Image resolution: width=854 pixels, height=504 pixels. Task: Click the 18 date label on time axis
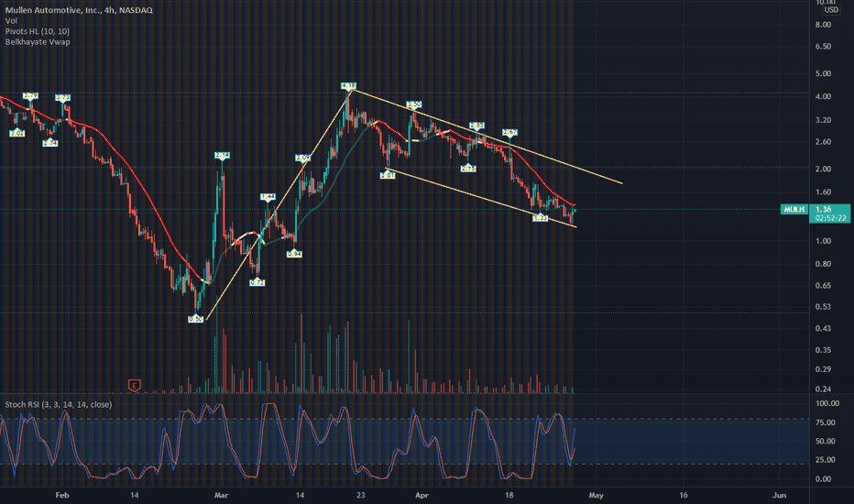coord(509,495)
